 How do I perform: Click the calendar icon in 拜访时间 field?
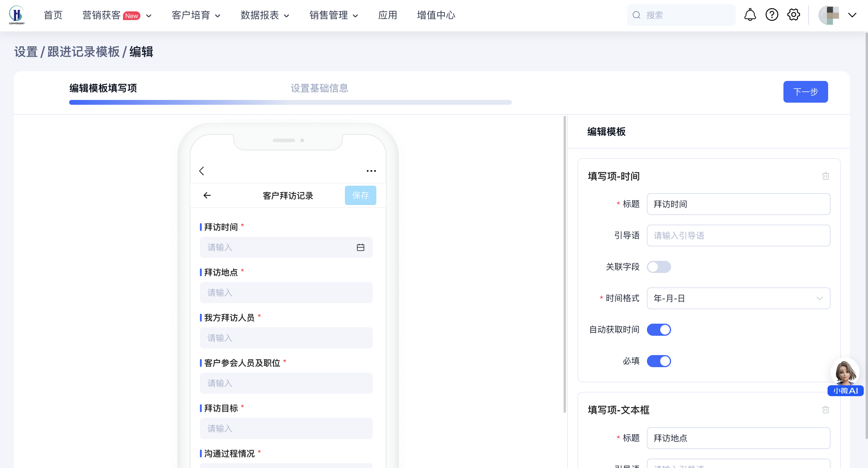[x=360, y=247]
